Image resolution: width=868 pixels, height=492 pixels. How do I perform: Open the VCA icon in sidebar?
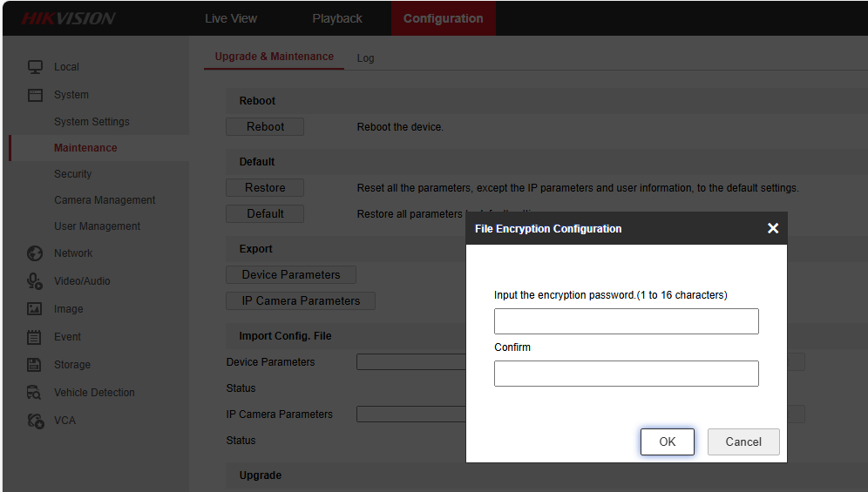pyautogui.click(x=36, y=421)
